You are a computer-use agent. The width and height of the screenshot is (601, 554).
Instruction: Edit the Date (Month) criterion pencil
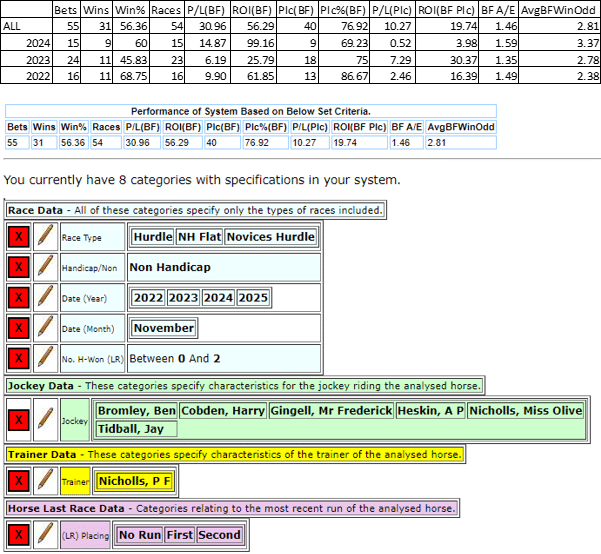pos(45,328)
